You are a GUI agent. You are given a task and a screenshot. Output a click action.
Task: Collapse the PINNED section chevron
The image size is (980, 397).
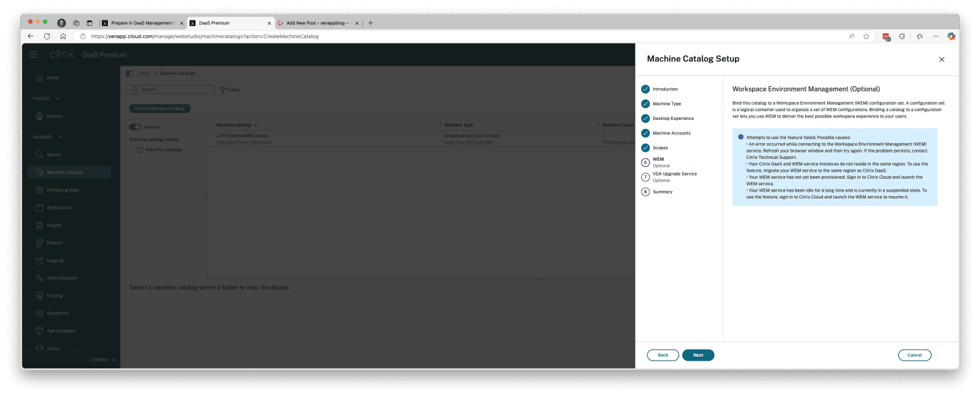(x=57, y=98)
